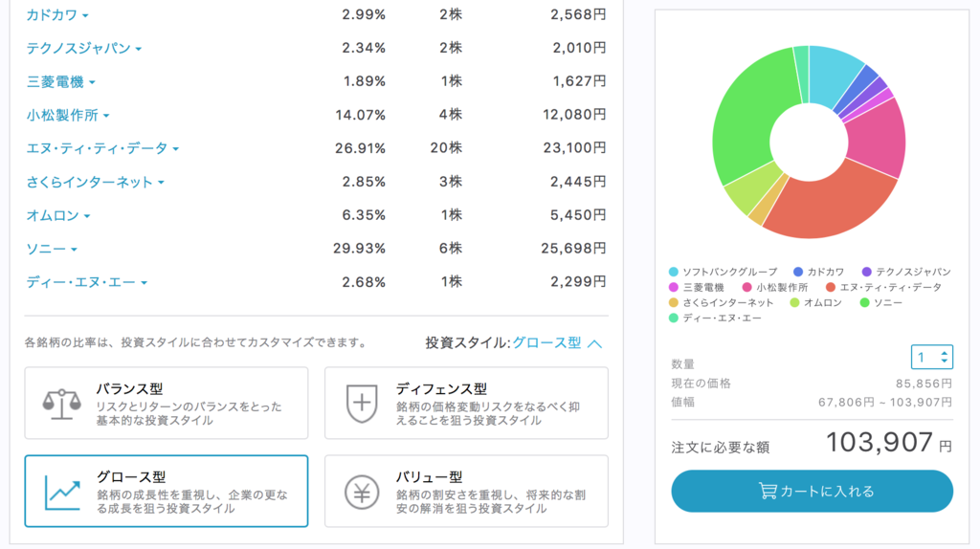Add to cart with カートに入れる button

[812, 491]
